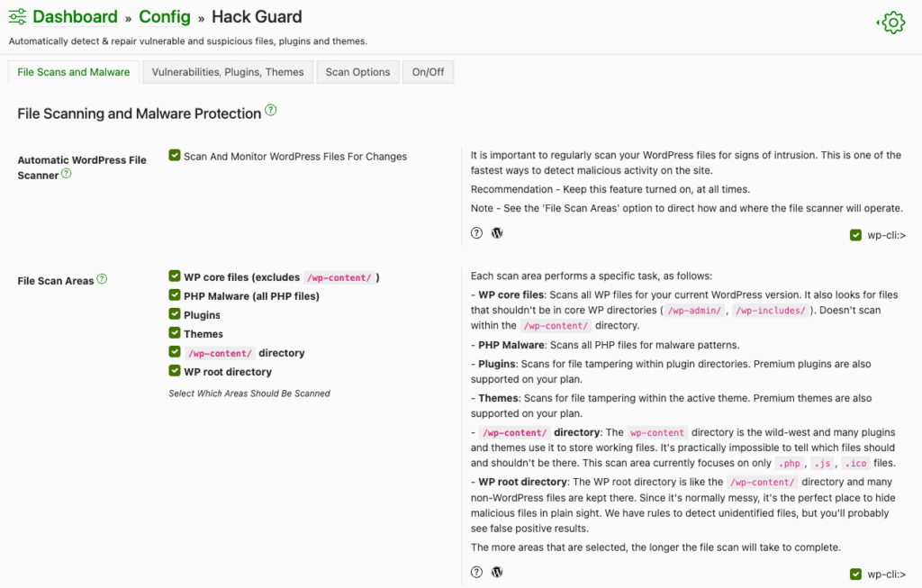Open the Scan Options tab
The width and height of the screenshot is (922, 588).
(357, 71)
